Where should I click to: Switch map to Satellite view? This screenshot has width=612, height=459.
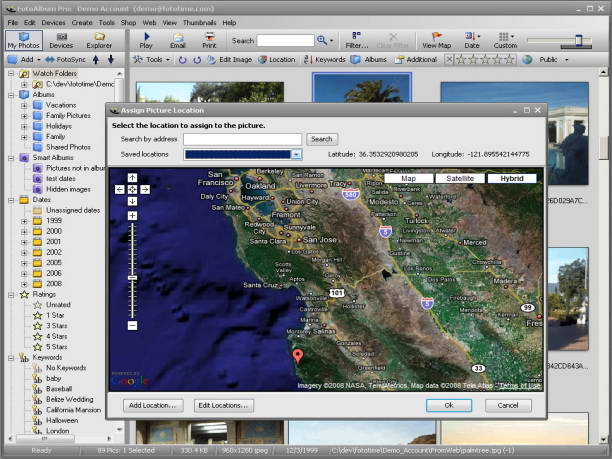tap(460, 179)
